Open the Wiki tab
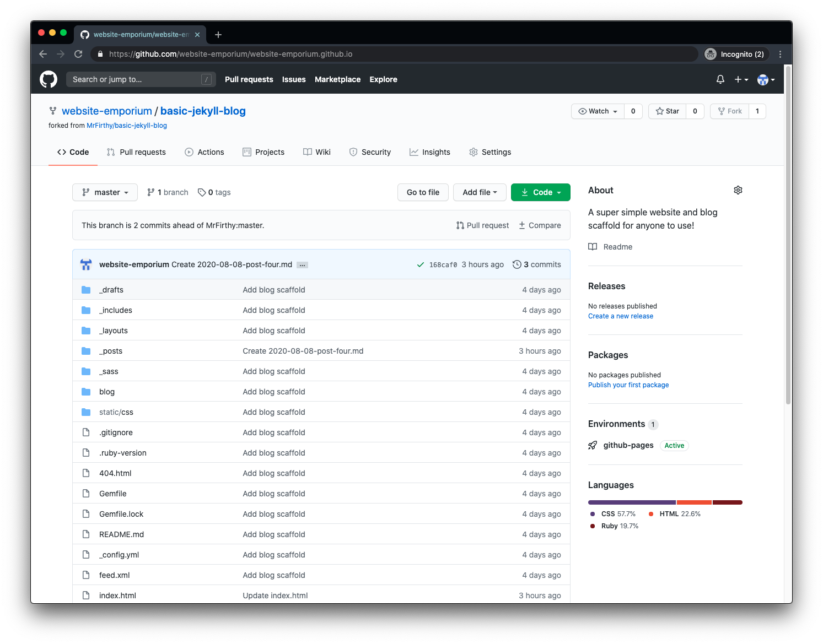823x644 pixels. [x=317, y=152]
